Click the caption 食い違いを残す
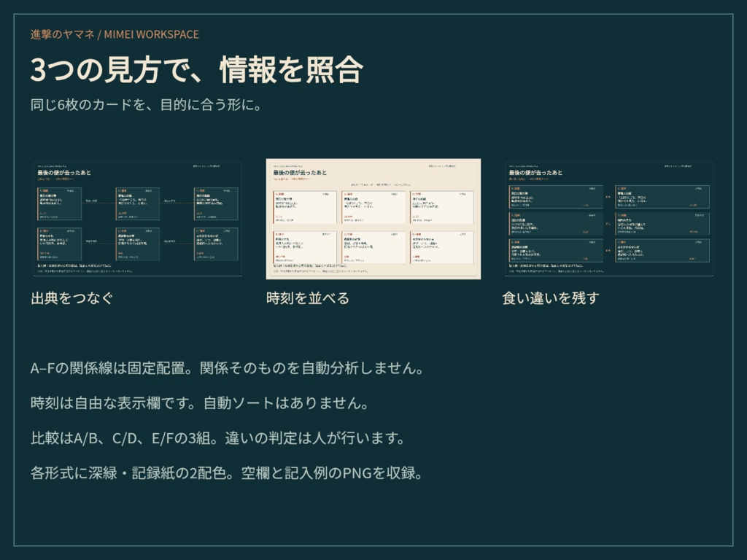The image size is (747, 560). [x=550, y=298]
